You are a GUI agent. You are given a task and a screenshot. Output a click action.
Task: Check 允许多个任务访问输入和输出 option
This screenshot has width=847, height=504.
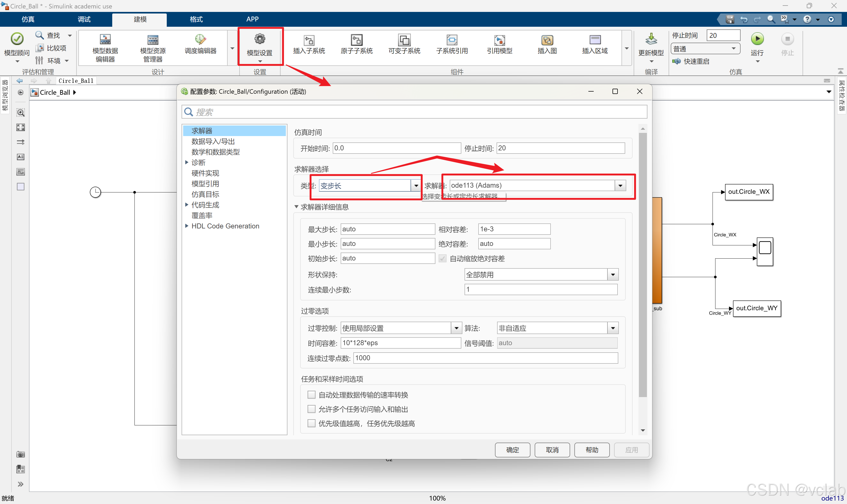[311, 409]
